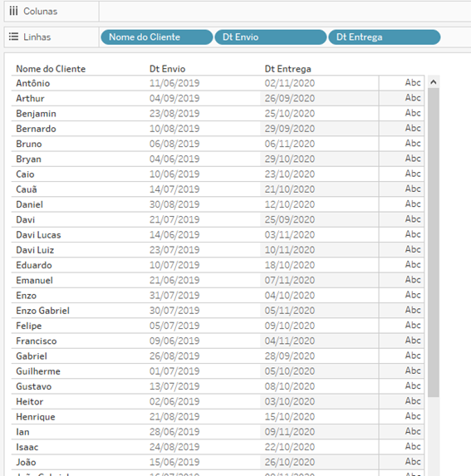This screenshot has width=471, height=476.
Task: Click the vertical scrollbar thumb
Action: 434,243
